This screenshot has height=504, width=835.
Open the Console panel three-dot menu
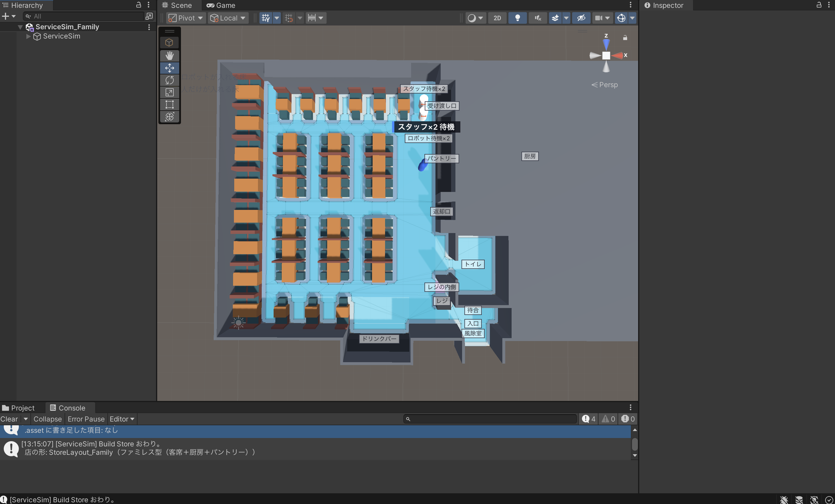(x=630, y=407)
